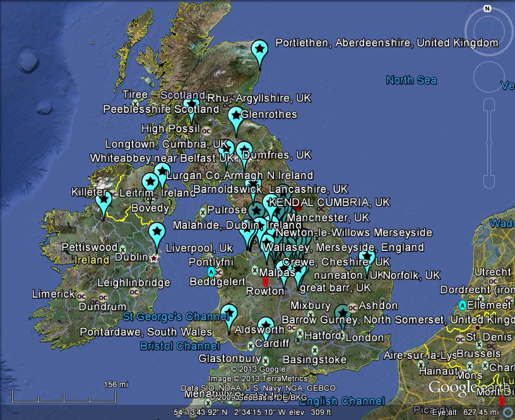
Task: Click the St George's Channel label
Action: (176, 317)
